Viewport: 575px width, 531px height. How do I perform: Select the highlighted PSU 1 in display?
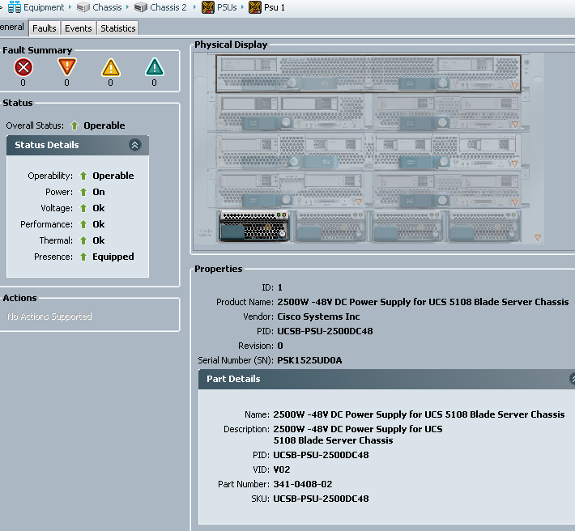254,226
